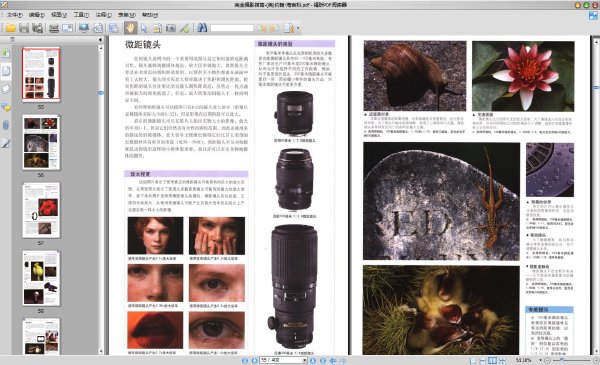Open the fifth menu in the menu bar

(103, 15)
